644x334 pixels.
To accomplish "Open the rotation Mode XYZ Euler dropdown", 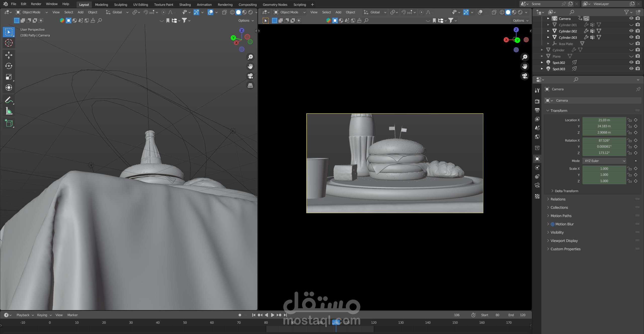I will click(604, 161).
